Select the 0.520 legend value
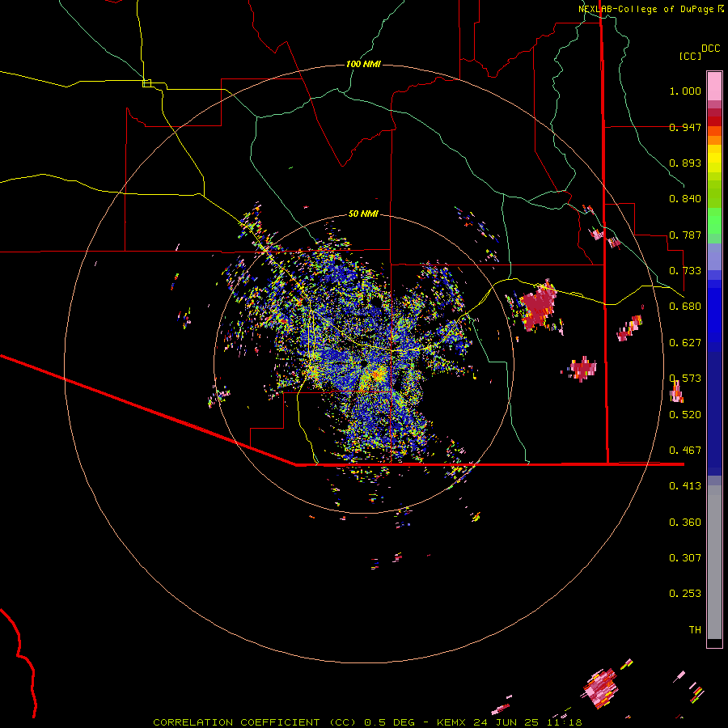Image resolution: width=728 pixels, height=728 pixels. point(685,415)
